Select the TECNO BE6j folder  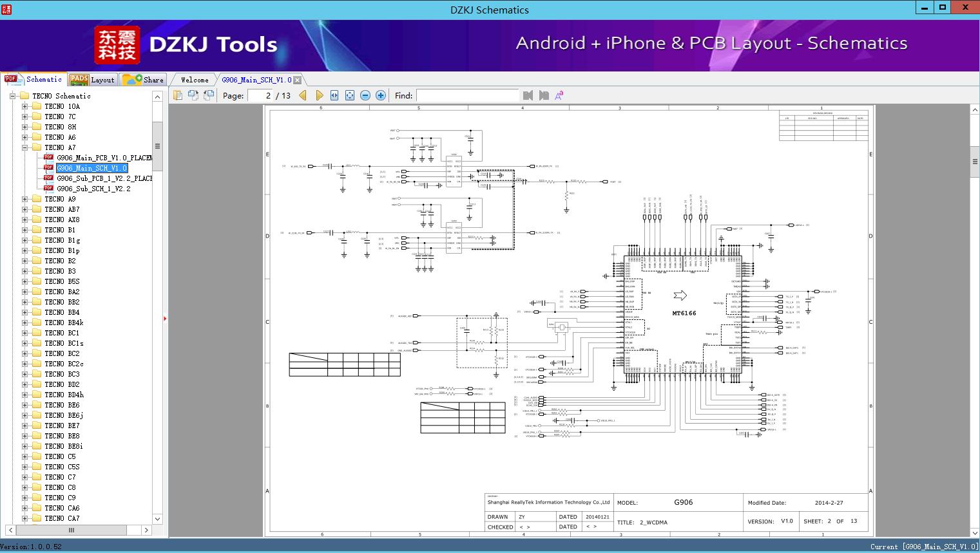pos(64,415)
